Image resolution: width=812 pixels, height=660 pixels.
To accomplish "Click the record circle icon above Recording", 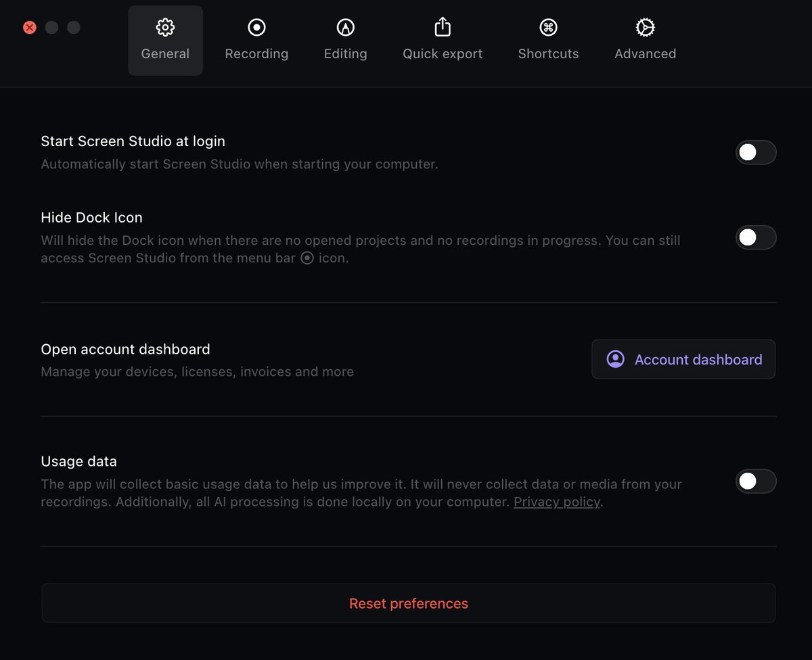I will pos(256,28).
